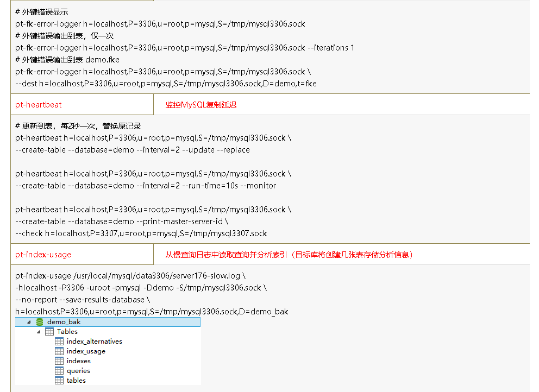Select the index_alternatives table icon
The image size is (539, 392).
point(59,341)
